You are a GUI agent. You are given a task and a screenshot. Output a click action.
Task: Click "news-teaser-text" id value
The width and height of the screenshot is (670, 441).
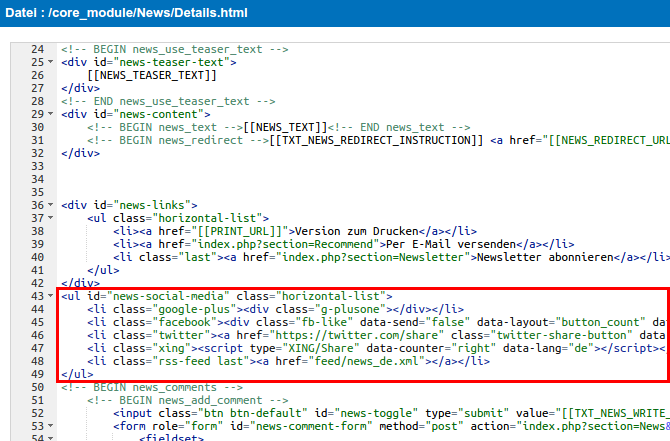171,62
